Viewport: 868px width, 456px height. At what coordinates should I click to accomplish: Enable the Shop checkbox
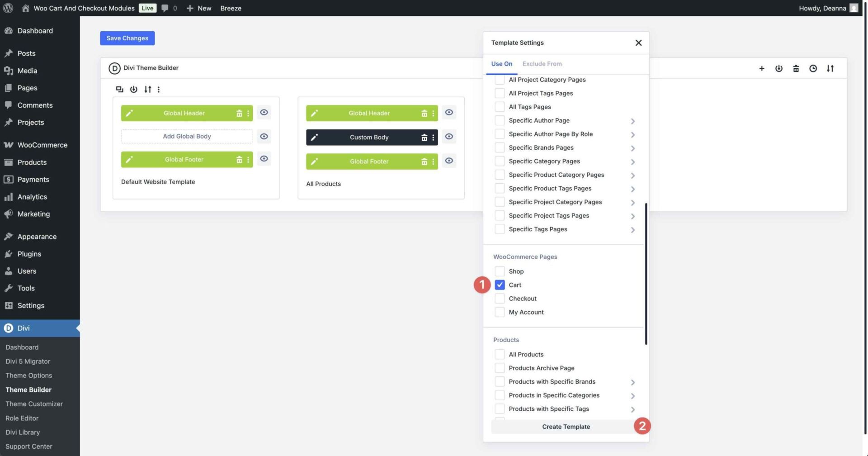click(500, 271)
